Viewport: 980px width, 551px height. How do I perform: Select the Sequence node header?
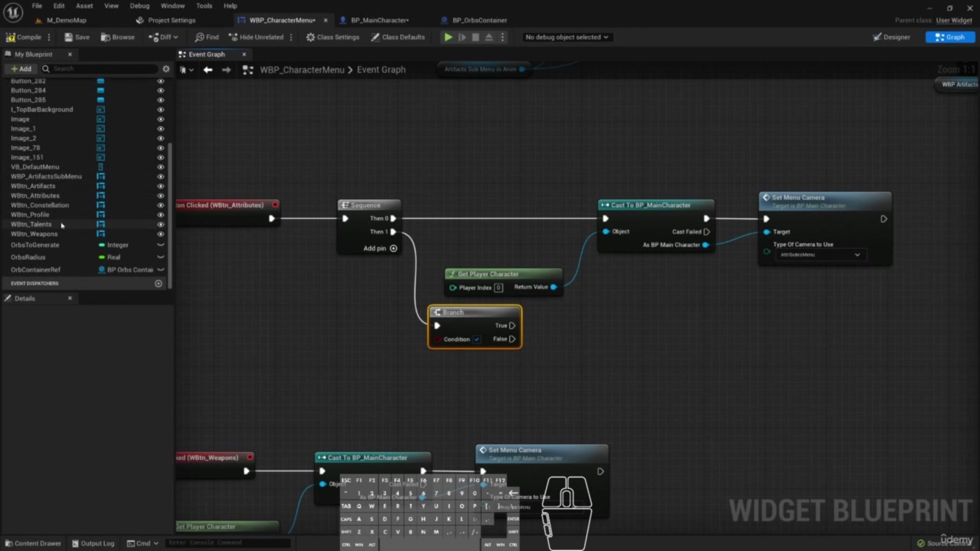click(369, 205)
